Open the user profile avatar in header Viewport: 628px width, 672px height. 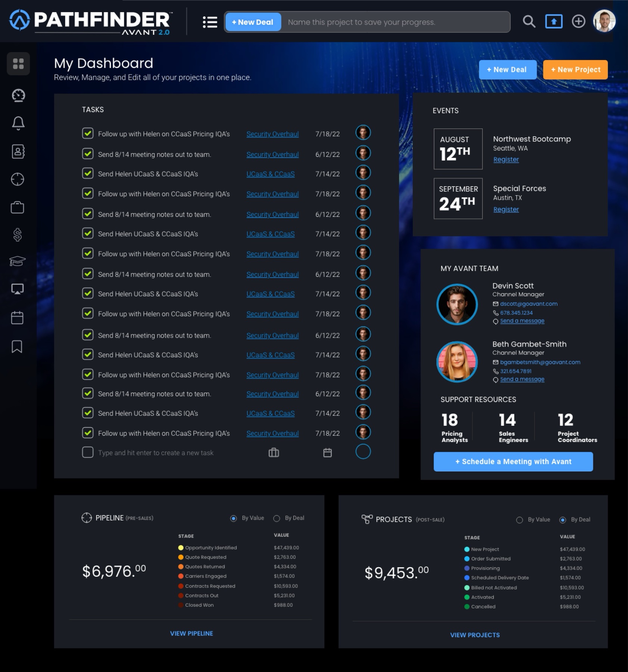[604, 21]
